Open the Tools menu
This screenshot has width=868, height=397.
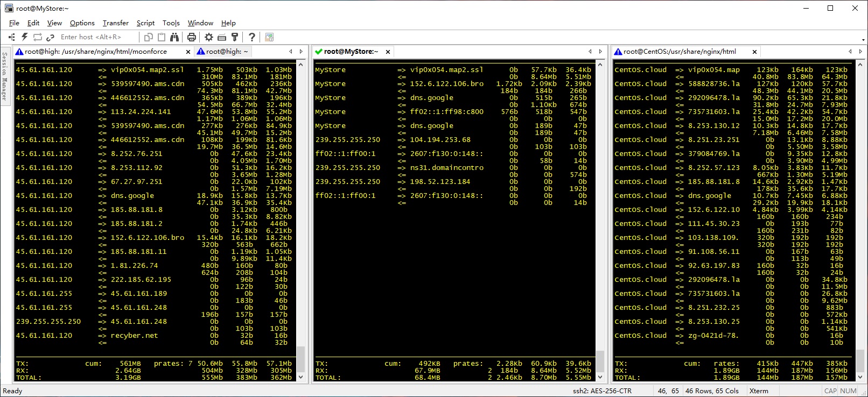tap(171, 23)
